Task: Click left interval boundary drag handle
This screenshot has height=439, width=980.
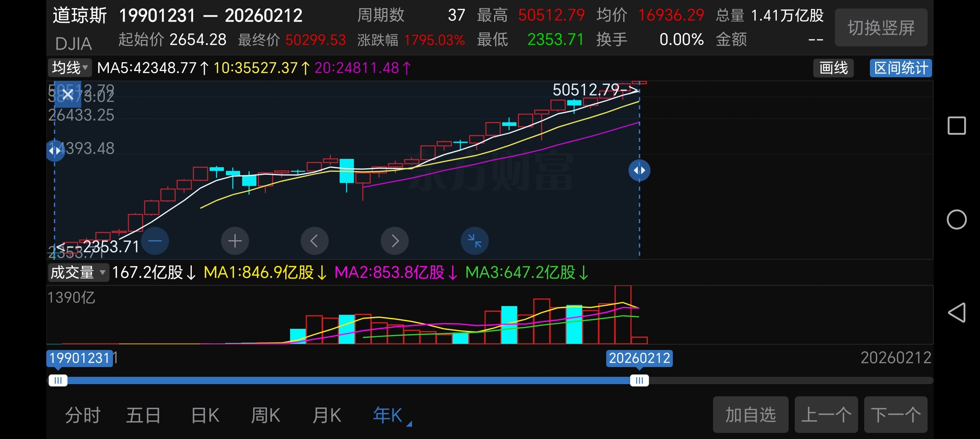Action: pos(55,151)
